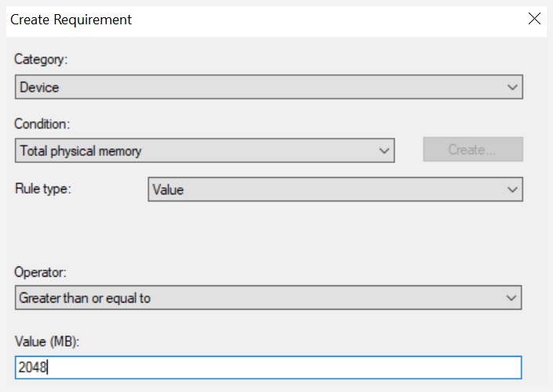The width and height of the screenshot is (553, 392).
Task: Click the chevron arrow of Rule type combo
Action: pyautogui.click(x=512, y=190)
